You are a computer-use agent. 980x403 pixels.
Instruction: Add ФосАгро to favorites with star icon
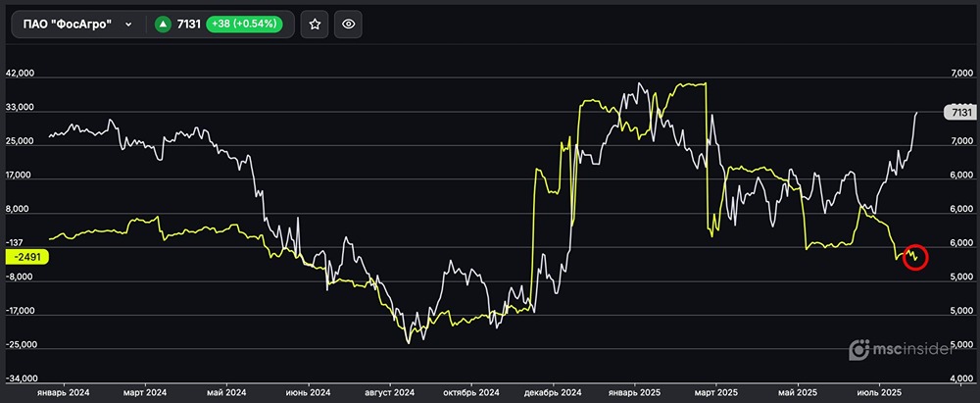click(x=315, y=25)
